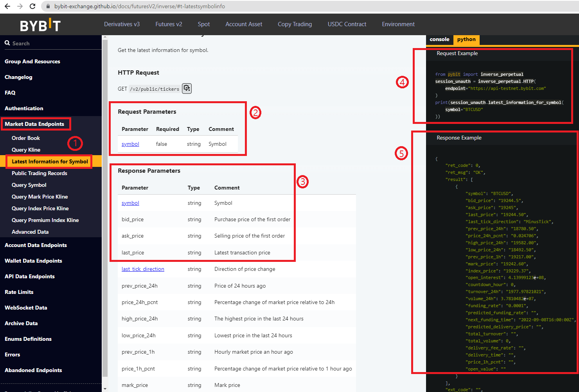Open the Spot docs menu
The width and height of the screenshot is (579, 392).
pyautogui.click(x=204, y=24)
